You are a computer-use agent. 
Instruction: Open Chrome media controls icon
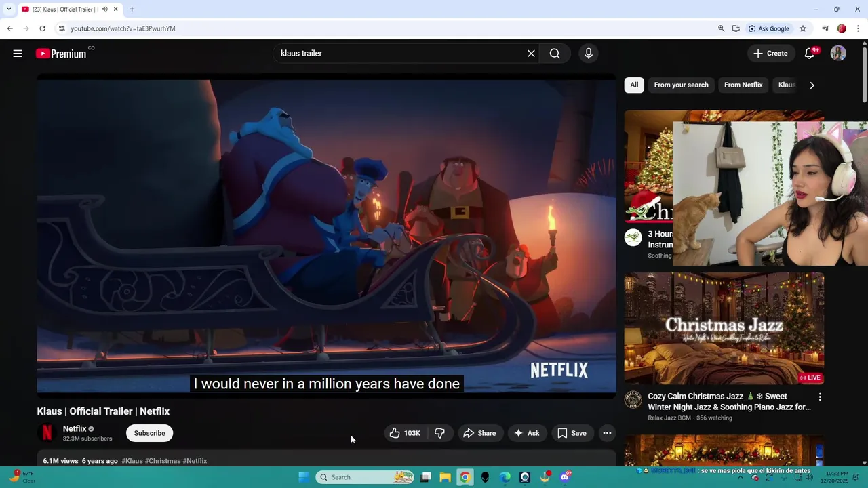(x=825, y=28)
